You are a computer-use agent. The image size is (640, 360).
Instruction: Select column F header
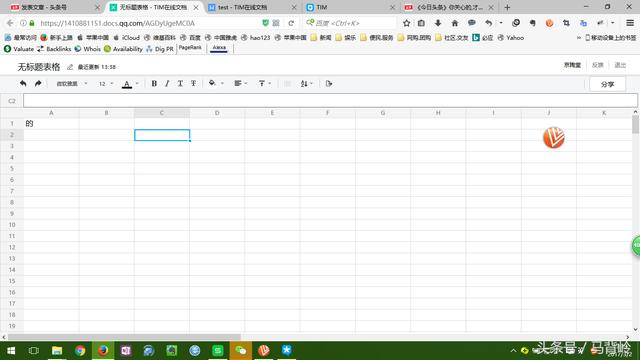coord(327,113)
